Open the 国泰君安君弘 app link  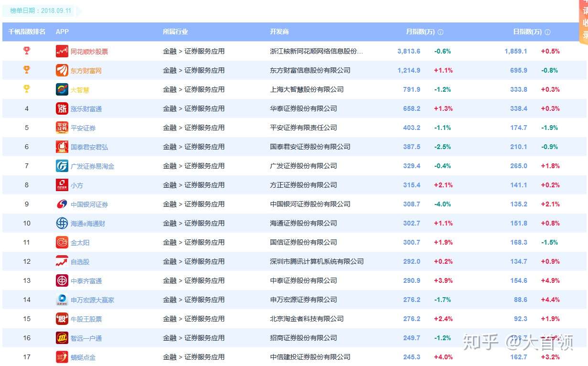[x=89, y=147]
